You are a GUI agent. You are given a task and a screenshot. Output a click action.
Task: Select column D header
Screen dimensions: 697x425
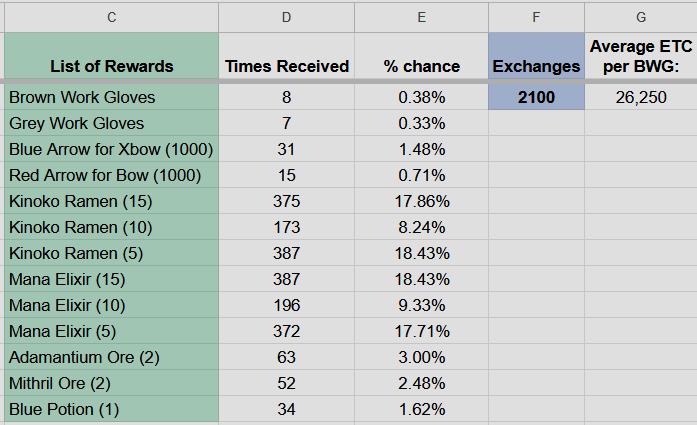pyautogui.click(x=286, y=16)
